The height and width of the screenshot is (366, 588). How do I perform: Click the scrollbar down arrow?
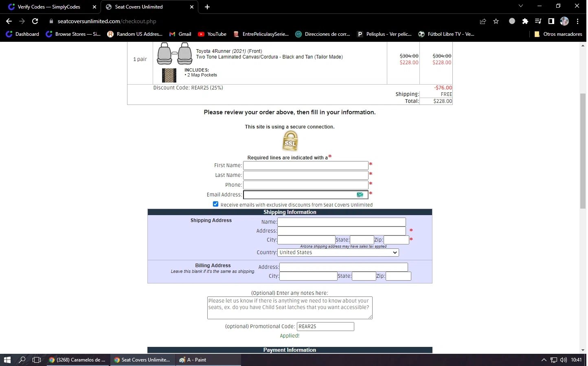(x=583, y=350)
